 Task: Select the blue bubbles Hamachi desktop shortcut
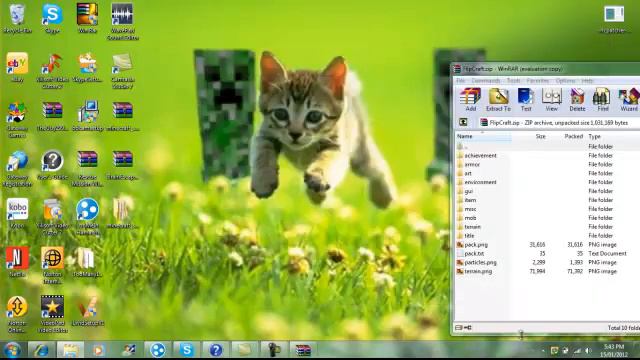coord(87,217)
